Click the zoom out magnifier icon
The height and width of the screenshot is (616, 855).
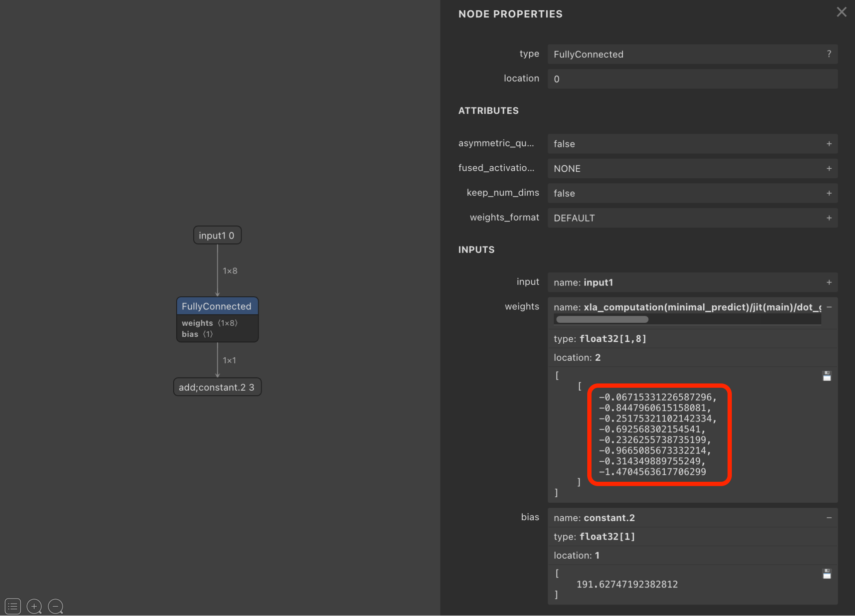coord(56,606)
